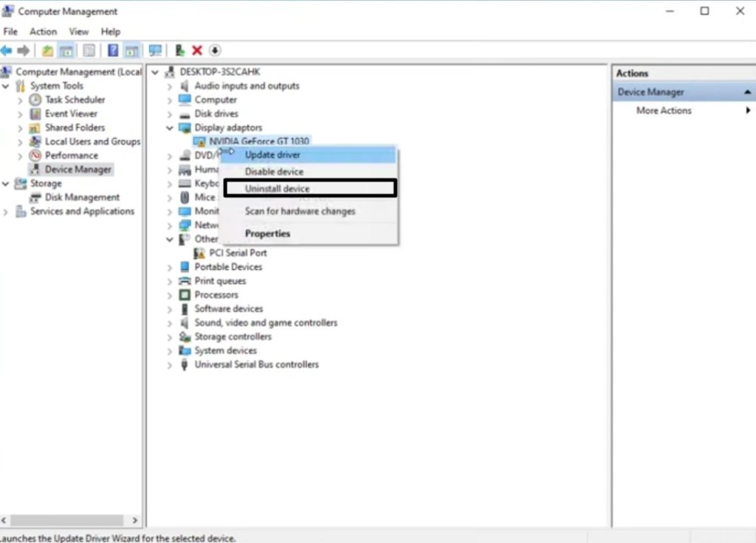Expand the System devices category arrow
This screenshot has width=756, height=543.
pyautogui.click(x=169, y=352)
